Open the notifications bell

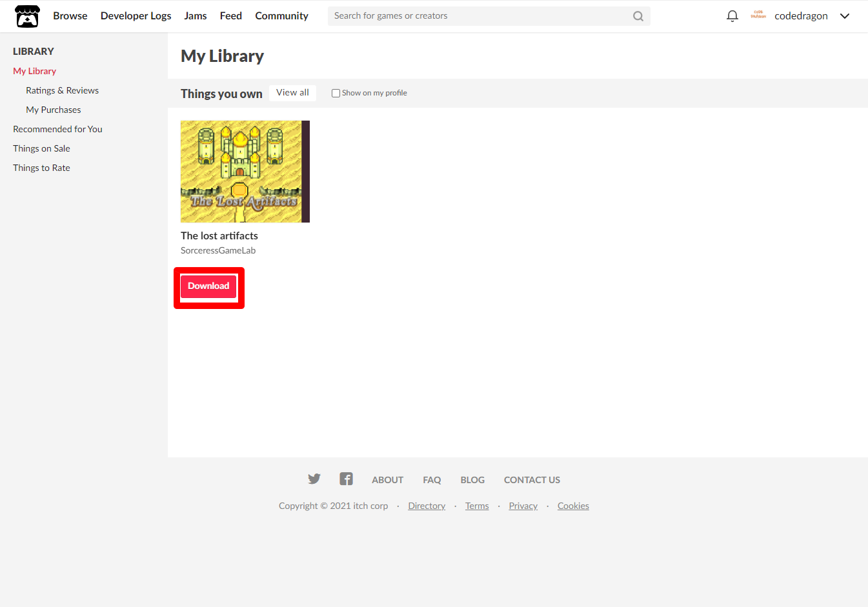pos(732,16)
